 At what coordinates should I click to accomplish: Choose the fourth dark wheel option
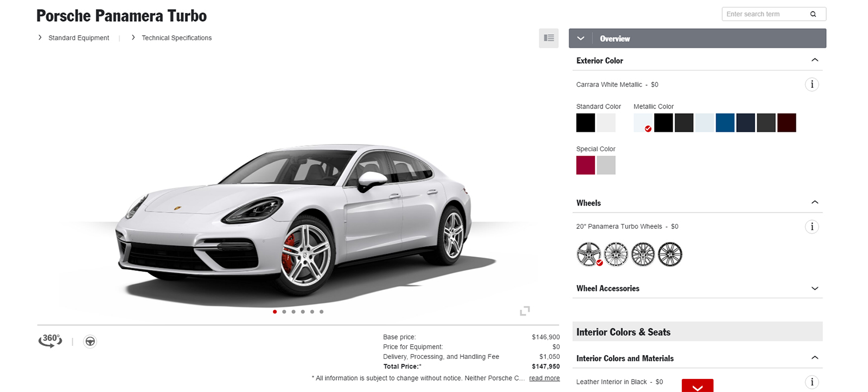(670, 254)
